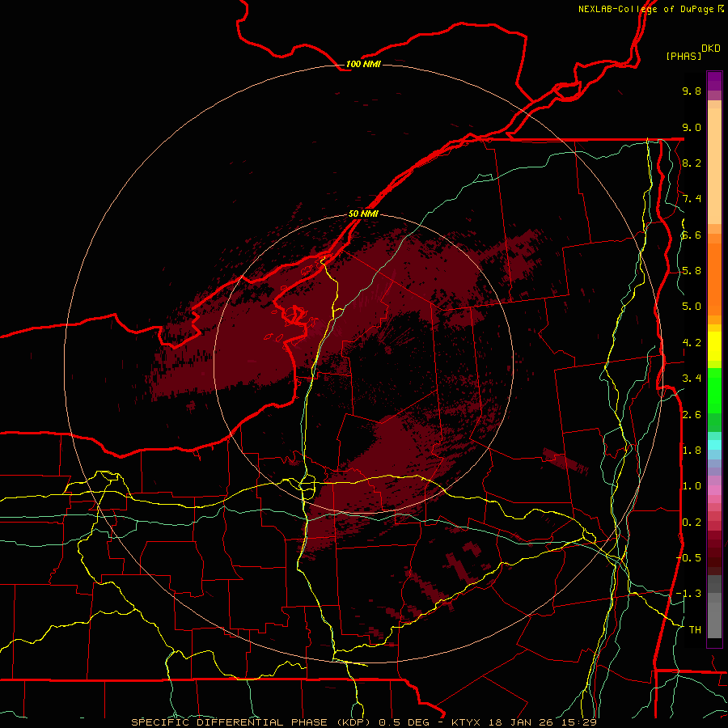Click the 50 NMI range ring label

[x=363, y=214]
